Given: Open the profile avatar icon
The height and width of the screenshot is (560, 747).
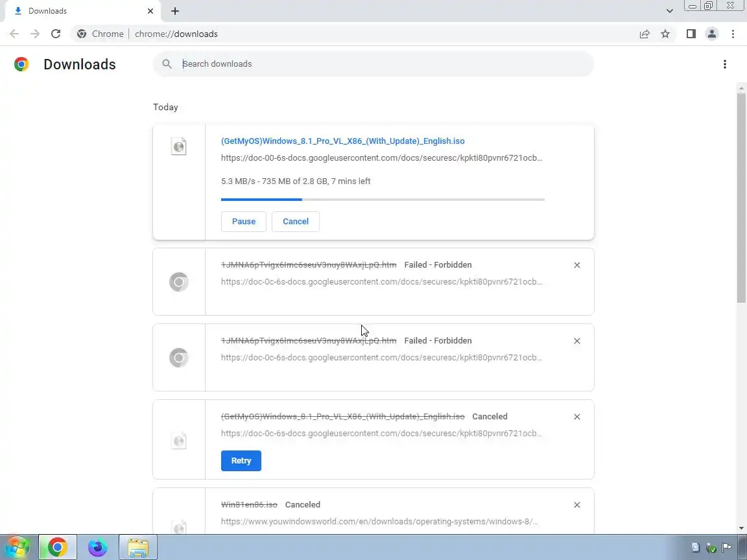Looking at the screenshot, I should (x=712, y=34).
